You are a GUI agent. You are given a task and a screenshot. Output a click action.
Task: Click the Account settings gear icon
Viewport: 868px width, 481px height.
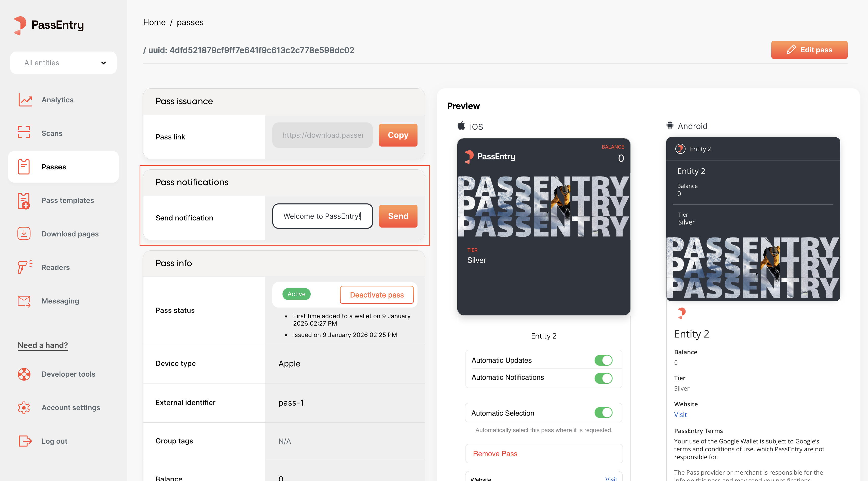[x=24, y=408]
